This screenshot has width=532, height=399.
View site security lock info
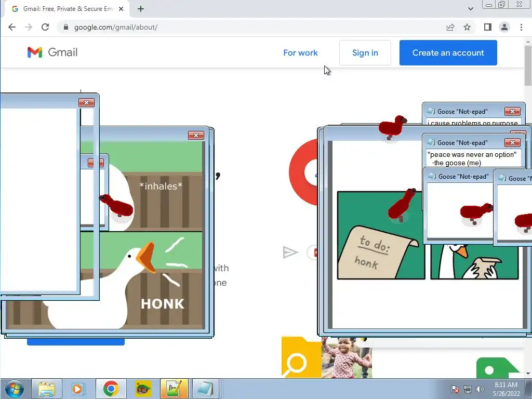[x=66, y=27]
